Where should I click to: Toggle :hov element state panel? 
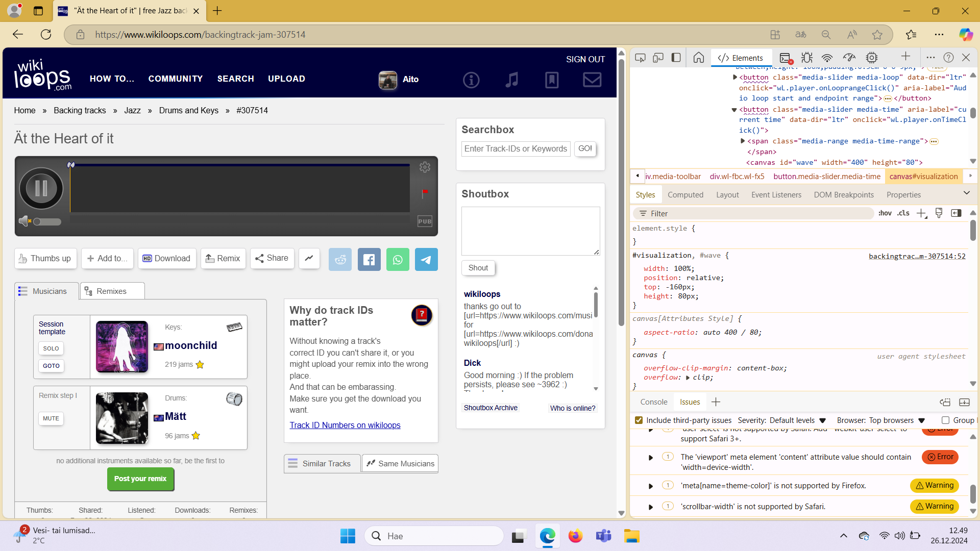click(885, 213)
